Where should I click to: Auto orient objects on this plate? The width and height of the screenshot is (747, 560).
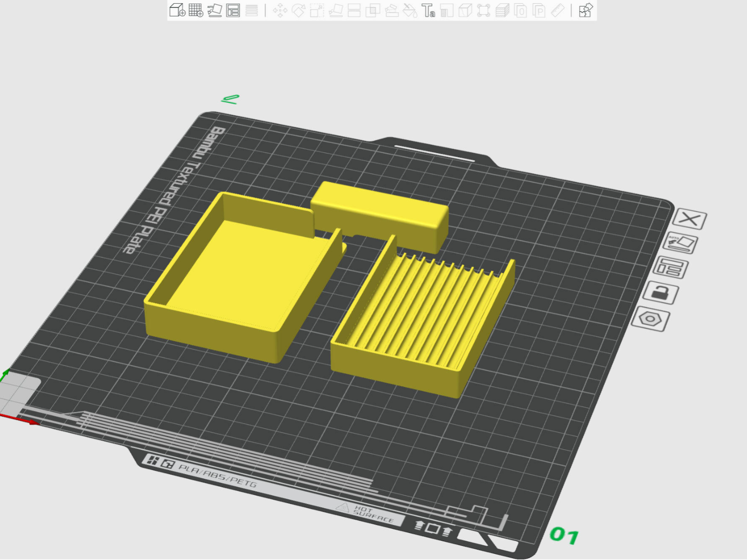coord(681,243)
